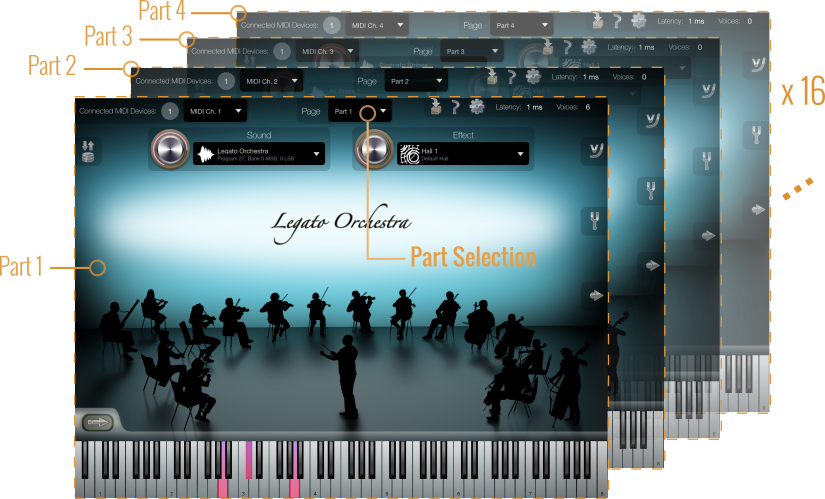Open tuning fork icon in Part 3 window
825x499 pixels.
click(707, 159)
